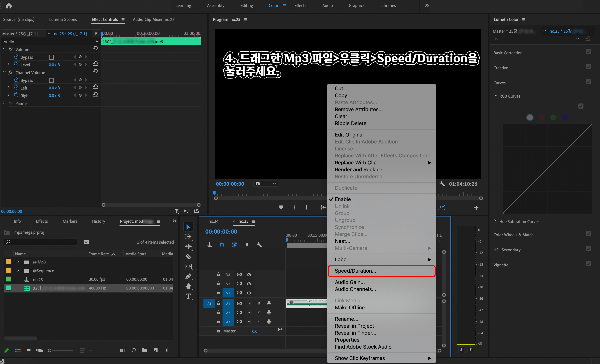
Task: Open the Fit zoom level dropdown
Action: [x=265, y=184]
